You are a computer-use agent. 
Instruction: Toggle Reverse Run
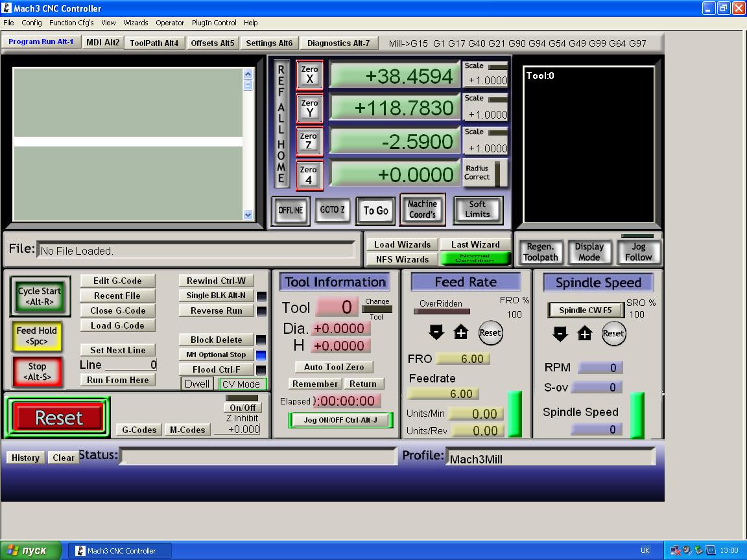point(217,310)
